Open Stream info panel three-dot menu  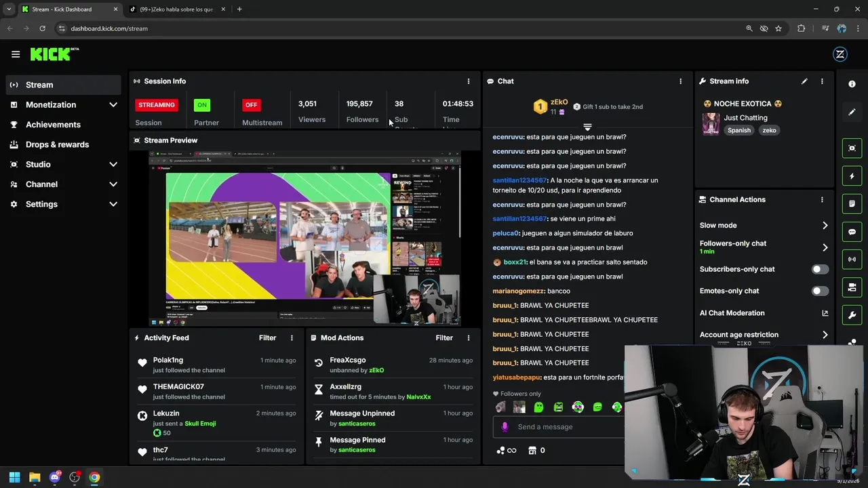pos(822,81)
